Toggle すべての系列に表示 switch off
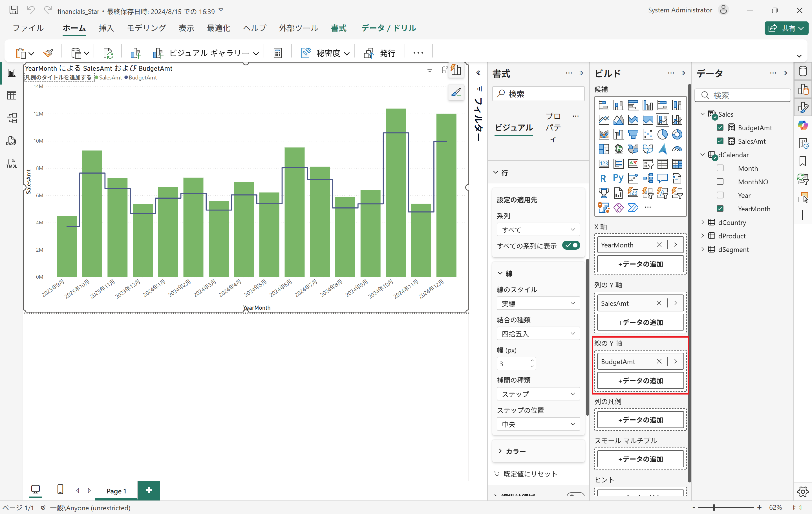 click(571, 245)
